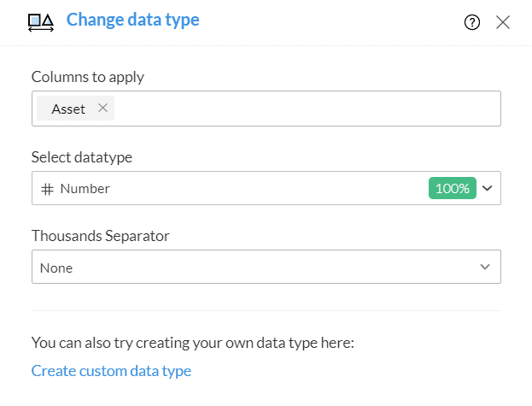Click blank middle of Select datatype box
The width and height of the screenshot is (532, 406).
[x=265, y=189]
